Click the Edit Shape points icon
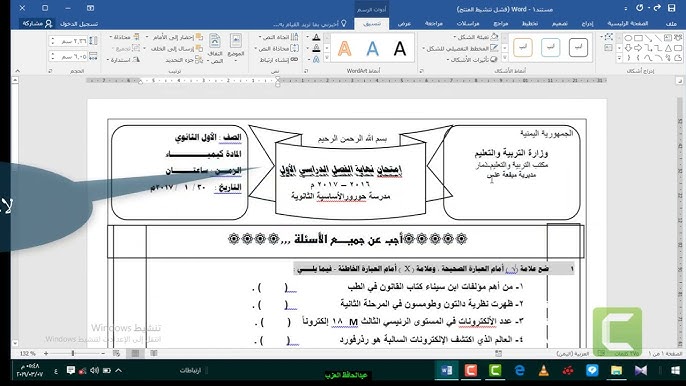The width and height of the screenshot is (686, 386). point(608,38)
